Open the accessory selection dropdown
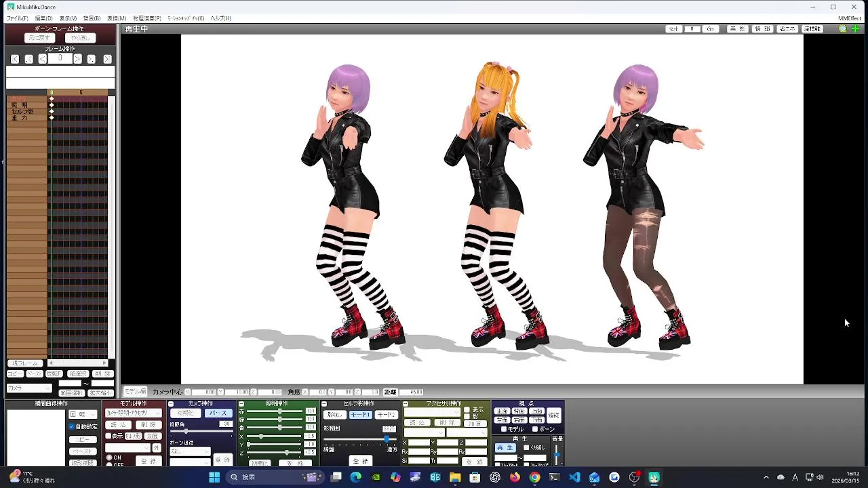 tap(432, 413)
